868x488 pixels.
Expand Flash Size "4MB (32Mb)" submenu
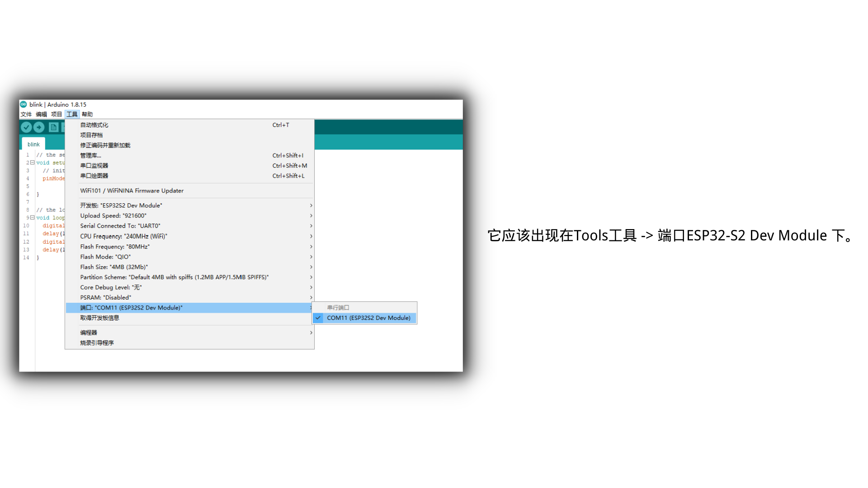tap(189, 267)
